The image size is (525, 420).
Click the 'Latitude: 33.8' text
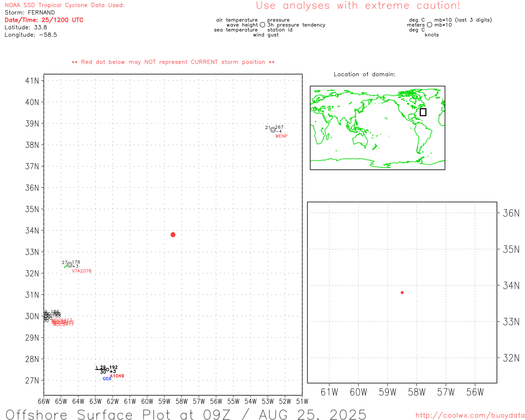point(26,27)
